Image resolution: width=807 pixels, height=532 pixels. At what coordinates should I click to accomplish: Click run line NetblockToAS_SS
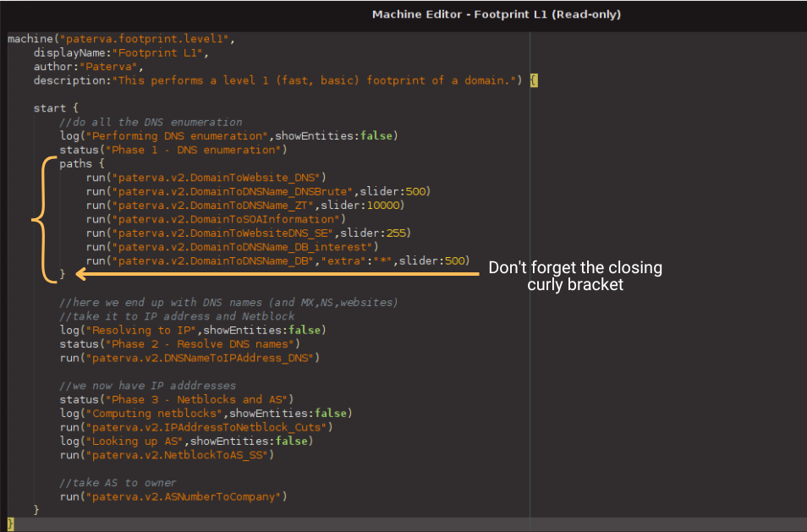coord(167,455)
